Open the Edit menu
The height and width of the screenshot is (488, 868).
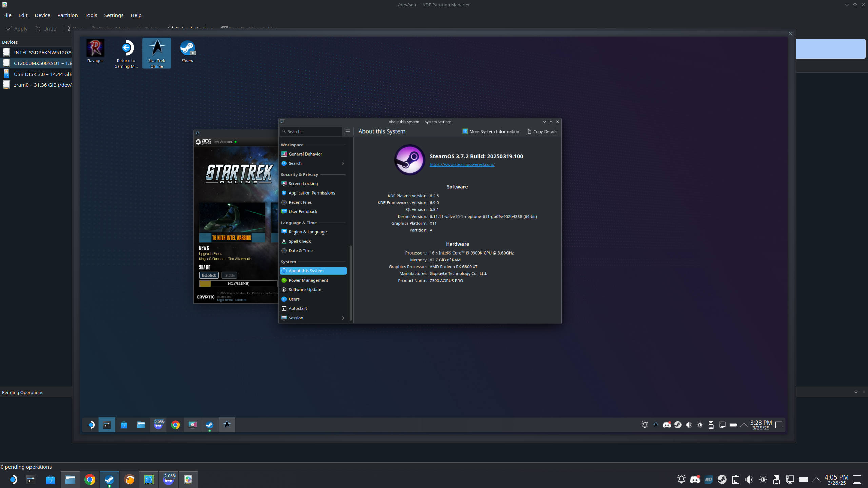tap(23, 15)
